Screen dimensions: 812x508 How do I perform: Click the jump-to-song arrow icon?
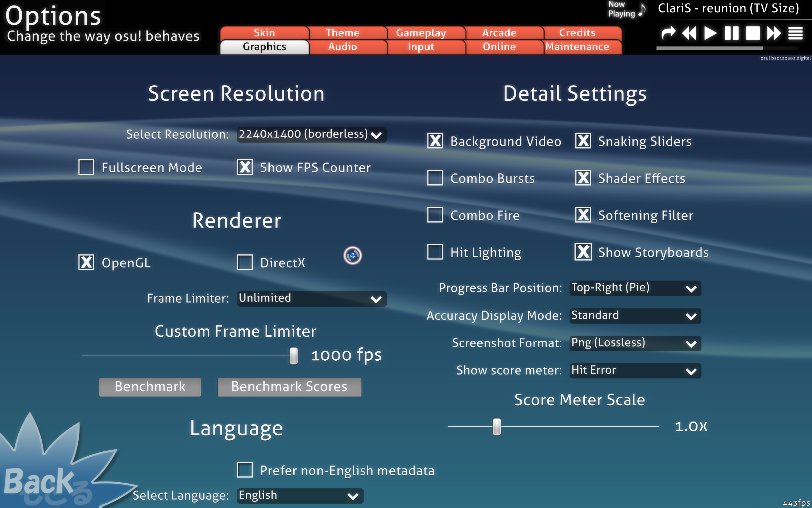[668, 33]
